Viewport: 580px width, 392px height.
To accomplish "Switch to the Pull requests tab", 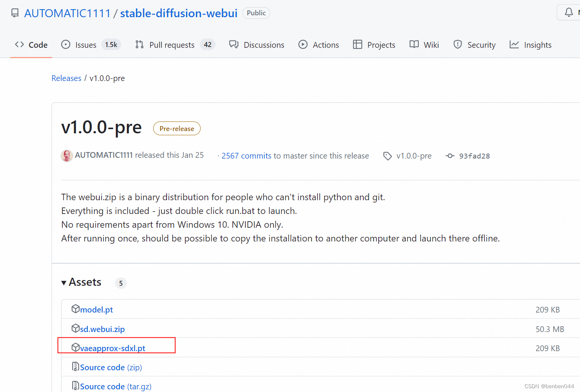I will (175, 45).
